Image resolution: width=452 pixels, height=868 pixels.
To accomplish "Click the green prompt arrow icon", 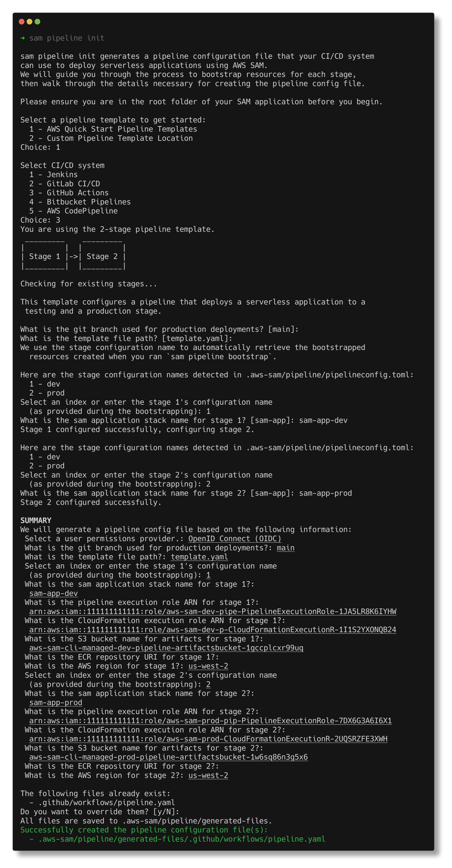I will [x=23, y=38].
